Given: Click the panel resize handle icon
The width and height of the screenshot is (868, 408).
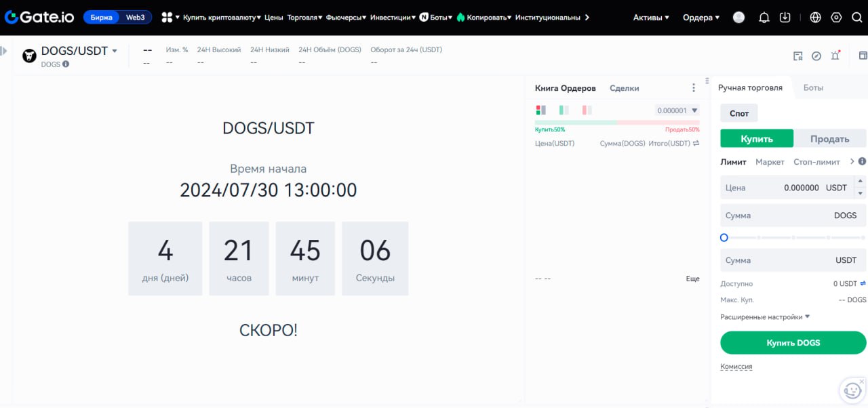Looking at the screenshot, I should [707, 81].
